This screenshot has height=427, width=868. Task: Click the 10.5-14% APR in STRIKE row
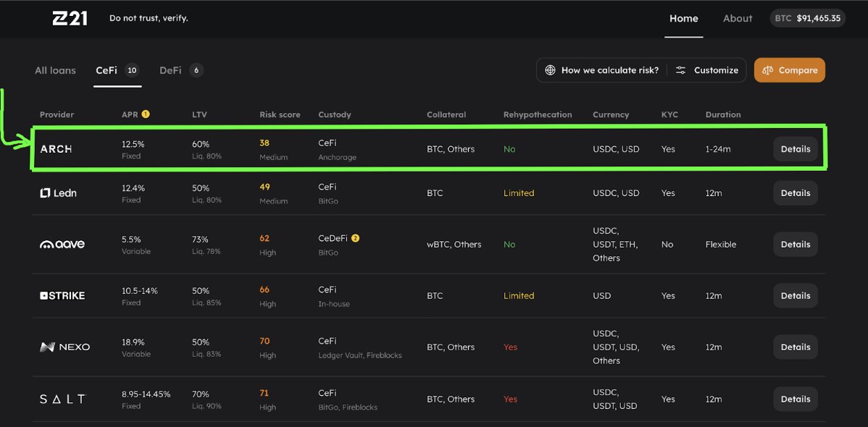tap(140, 291)
